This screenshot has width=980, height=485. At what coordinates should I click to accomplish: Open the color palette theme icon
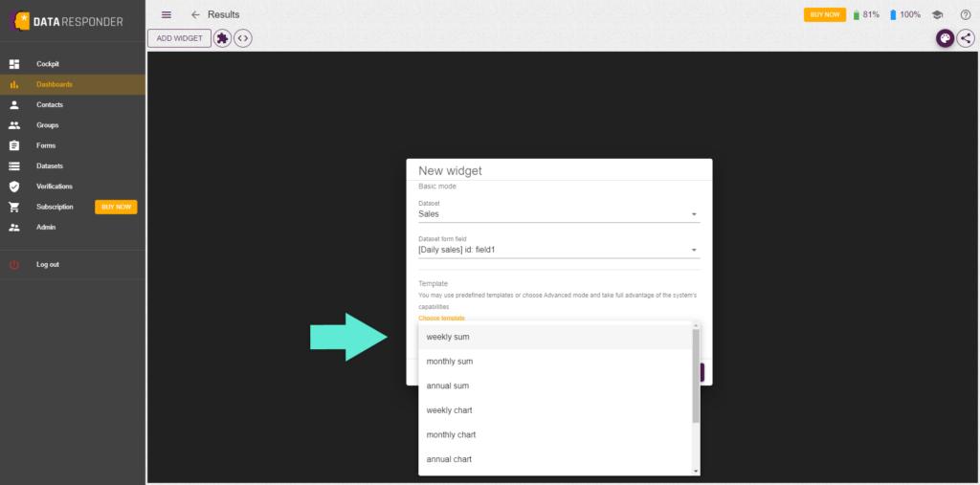point(945,38)
